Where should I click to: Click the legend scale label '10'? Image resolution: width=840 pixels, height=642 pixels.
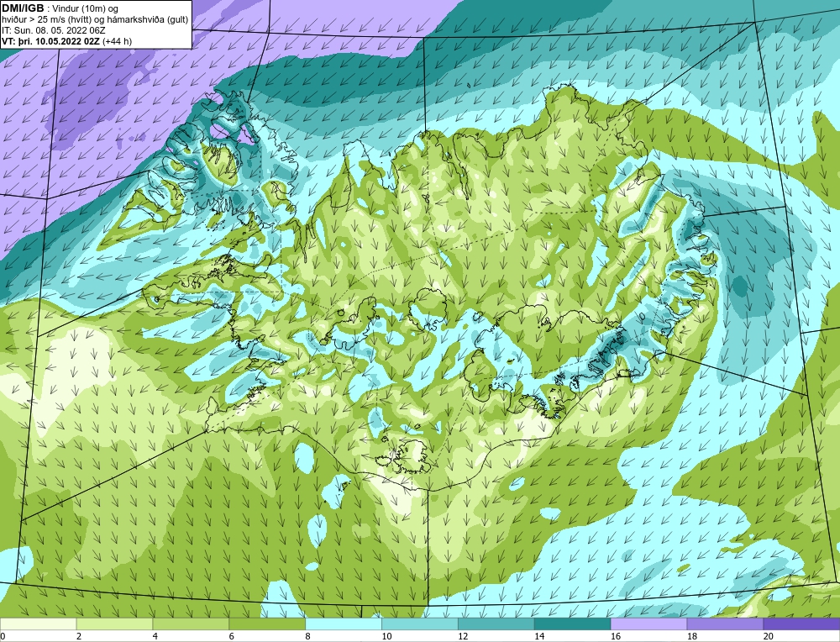[386, 636]
